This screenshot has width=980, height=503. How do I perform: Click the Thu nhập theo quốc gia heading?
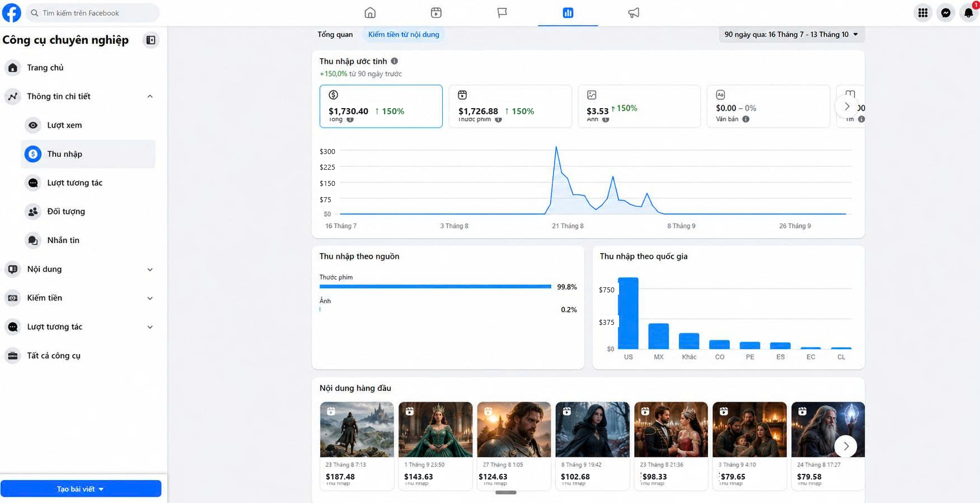(x=644, y=257)
